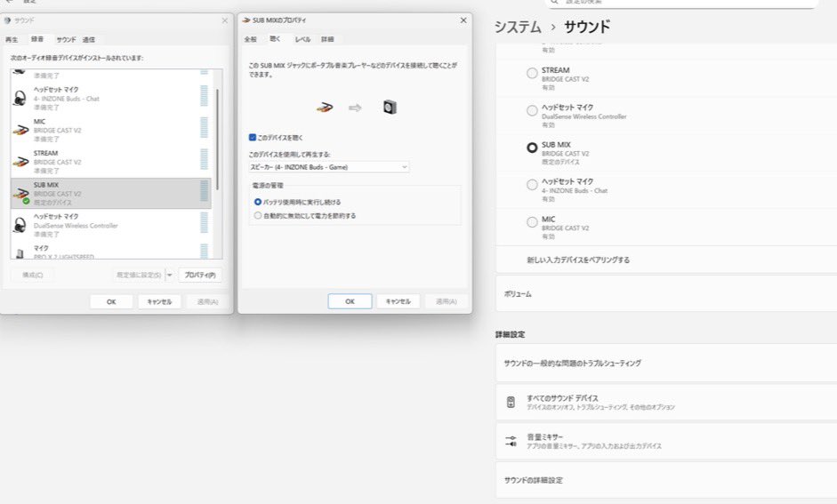
Task: Click the STREAM device icon in Sound dialog
Action: coord(20,162)
